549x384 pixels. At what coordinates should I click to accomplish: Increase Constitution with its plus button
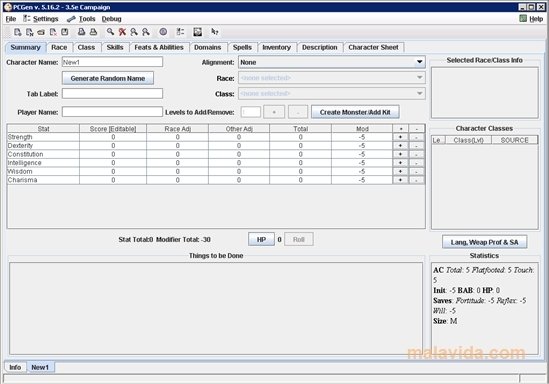[400, 154]
